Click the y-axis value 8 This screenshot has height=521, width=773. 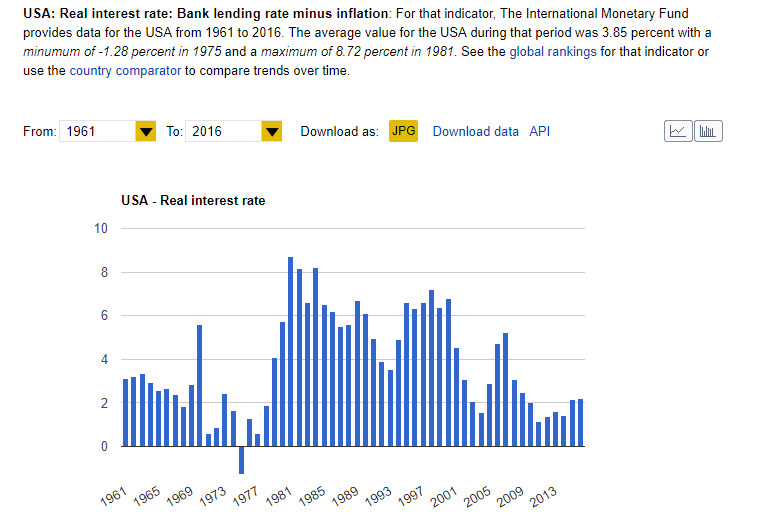click(104, 272)
